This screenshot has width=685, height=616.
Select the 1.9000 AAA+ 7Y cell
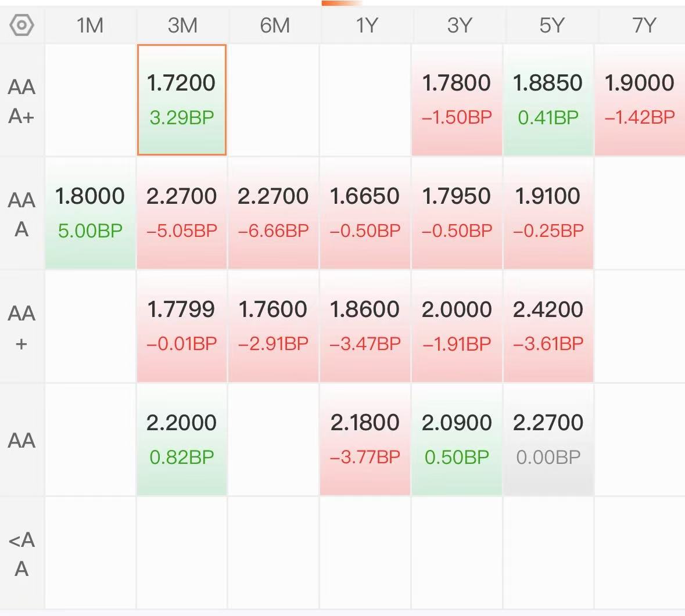click(640, 100)
